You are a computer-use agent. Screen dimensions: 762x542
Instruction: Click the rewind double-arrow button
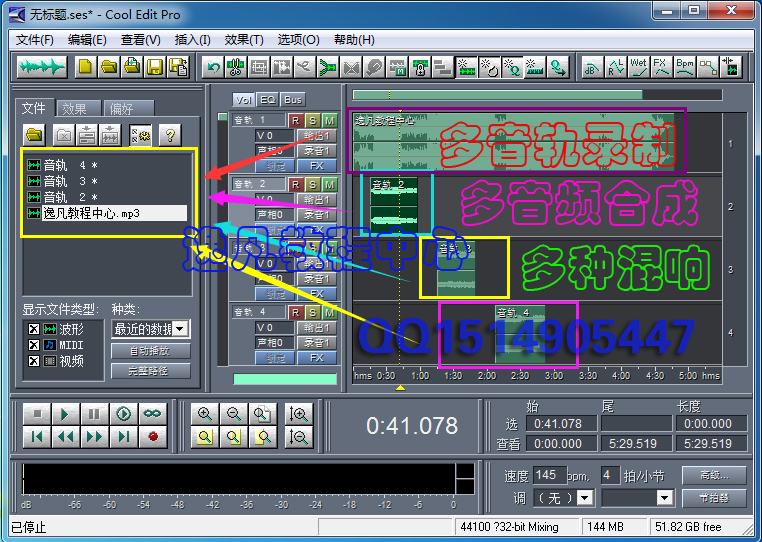[x=66, y=437]
